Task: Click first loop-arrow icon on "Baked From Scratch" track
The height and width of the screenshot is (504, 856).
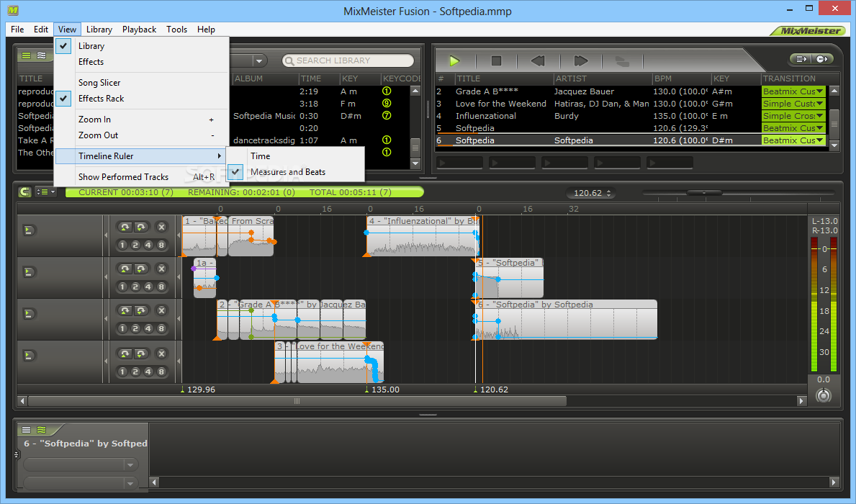Action: [125, 227]
